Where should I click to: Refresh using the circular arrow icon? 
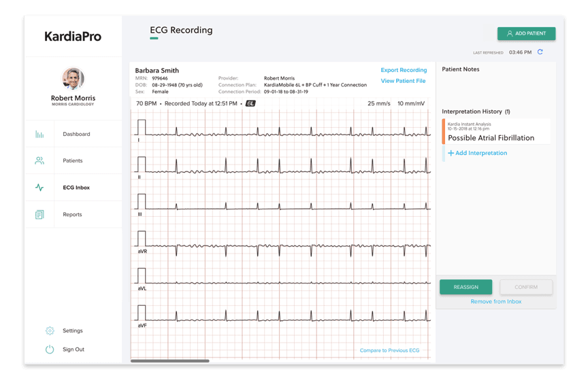coord(540,52)
